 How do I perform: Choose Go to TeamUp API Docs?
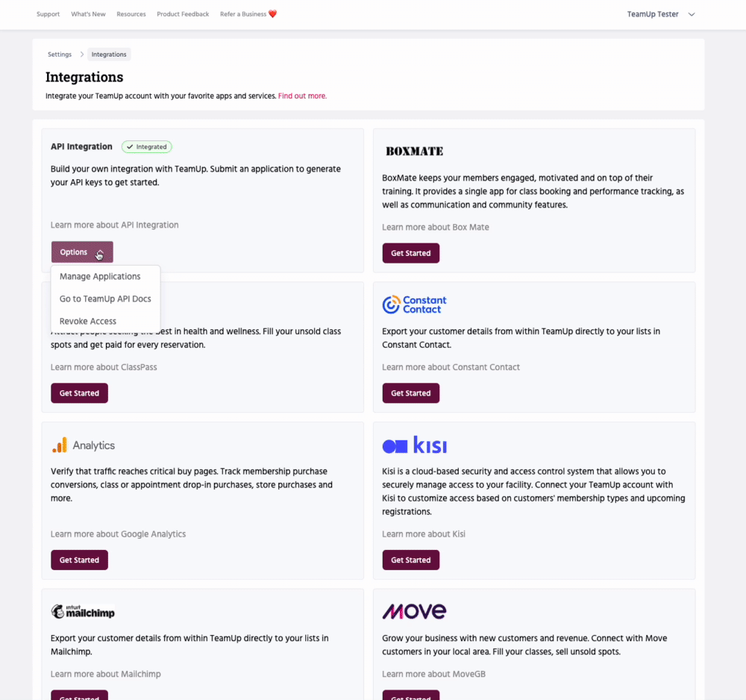tap(105, 299)
